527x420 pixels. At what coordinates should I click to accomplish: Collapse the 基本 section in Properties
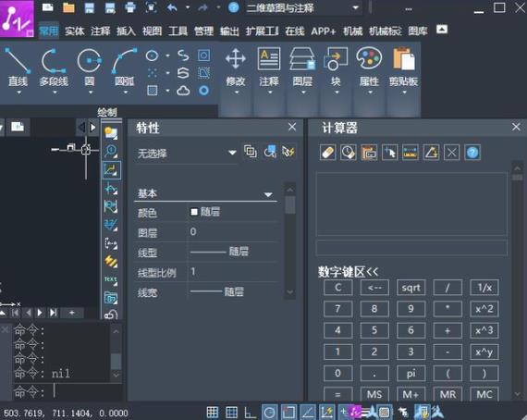pos(268,194)
